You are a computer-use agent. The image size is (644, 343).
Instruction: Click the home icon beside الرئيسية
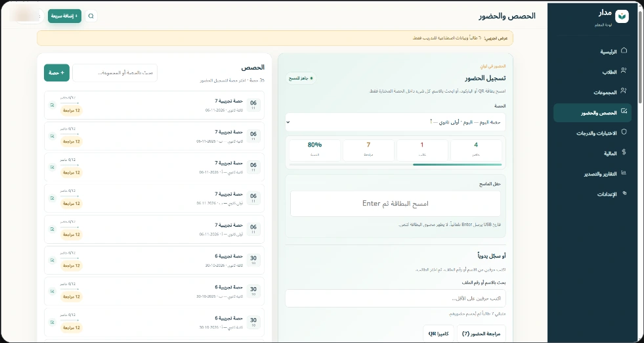[x=624, y=51]
